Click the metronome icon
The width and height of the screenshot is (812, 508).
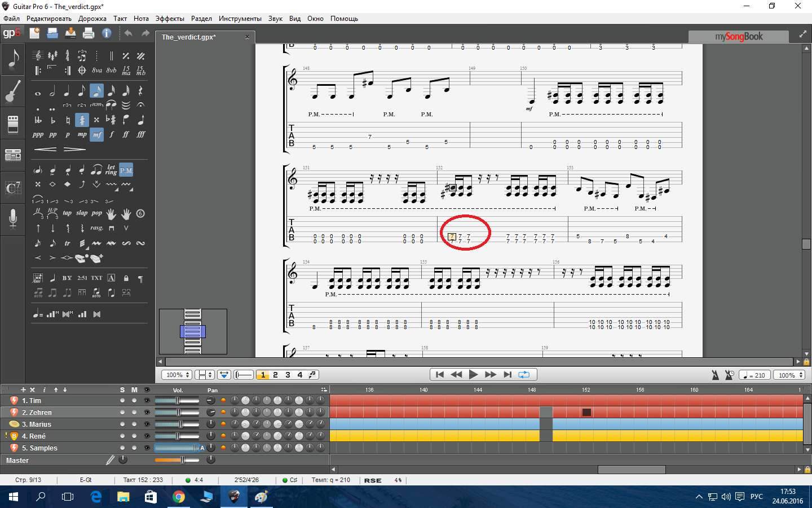click(x=715, y=375)
